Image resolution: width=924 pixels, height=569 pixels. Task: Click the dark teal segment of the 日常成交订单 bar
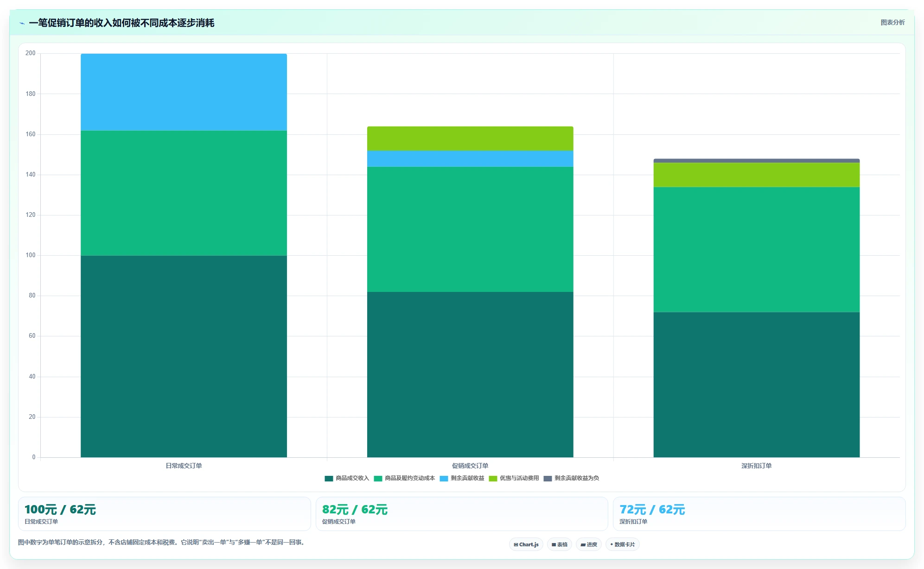pos(184,356)
